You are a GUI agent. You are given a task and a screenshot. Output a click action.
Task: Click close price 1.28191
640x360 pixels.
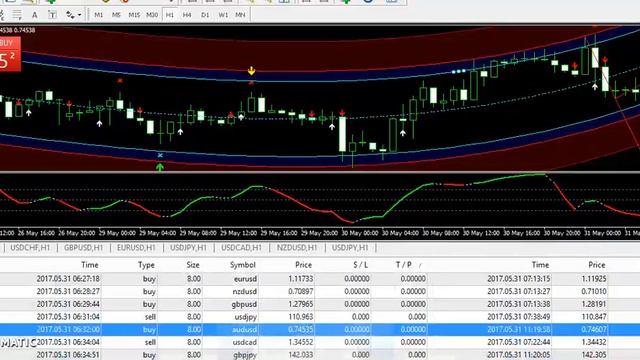coord(594,304)
